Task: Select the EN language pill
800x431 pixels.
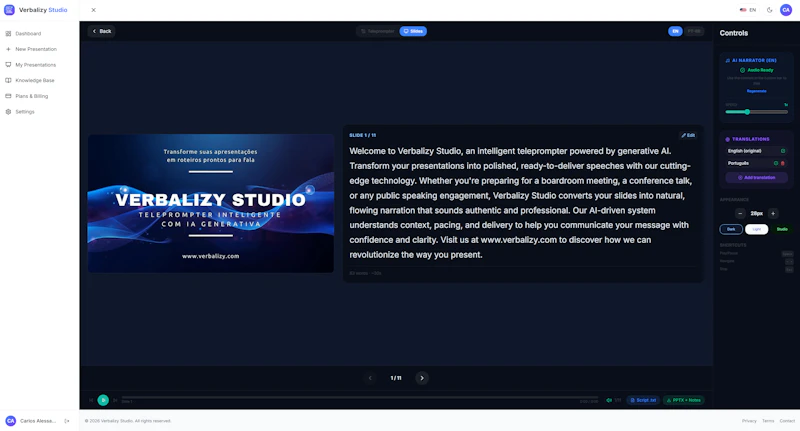Action: [675, 31]
